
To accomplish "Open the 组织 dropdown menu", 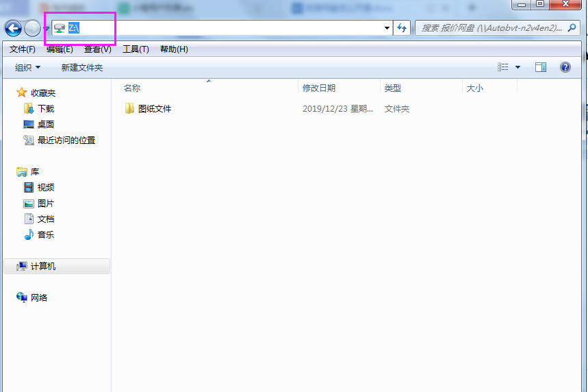I will coord(28,67).
